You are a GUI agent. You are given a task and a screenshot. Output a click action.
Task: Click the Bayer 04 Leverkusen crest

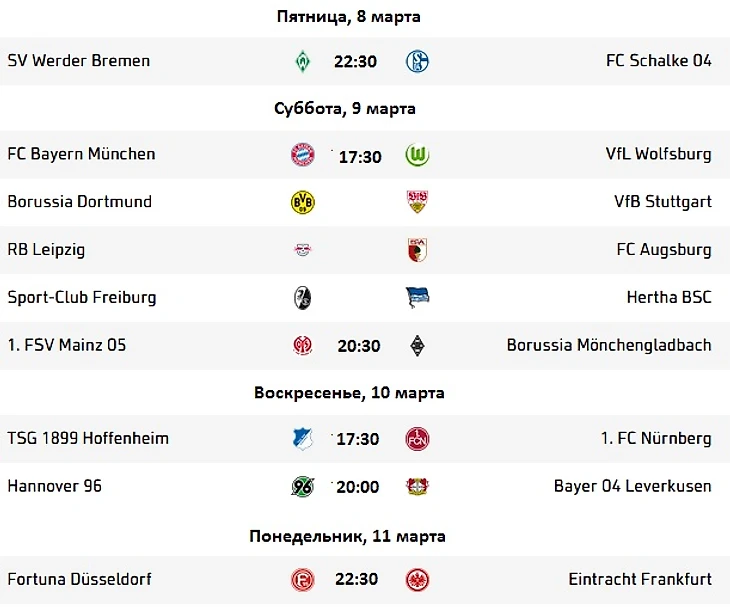(417, 486)
